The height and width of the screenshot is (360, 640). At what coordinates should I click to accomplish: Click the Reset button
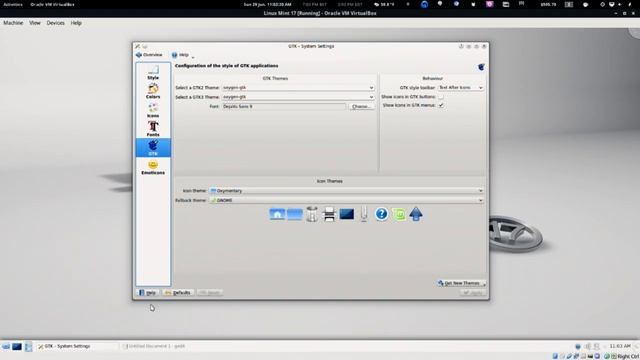tap(209, 293)
